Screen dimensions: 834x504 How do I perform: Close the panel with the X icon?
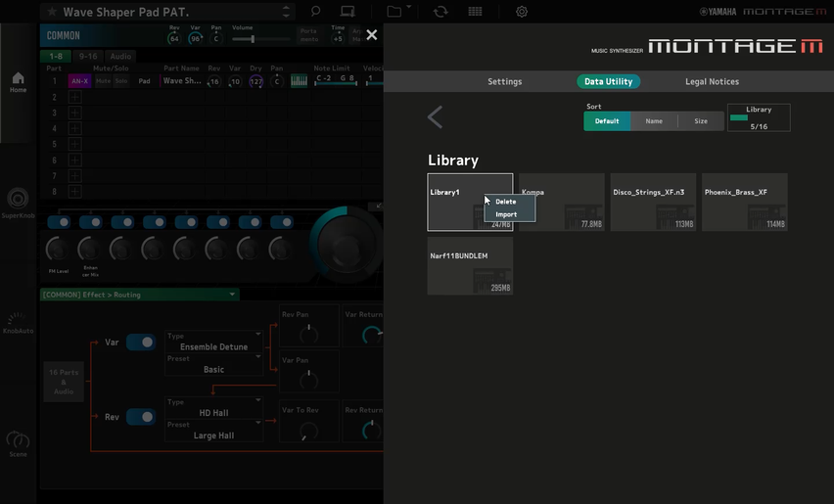371,35
